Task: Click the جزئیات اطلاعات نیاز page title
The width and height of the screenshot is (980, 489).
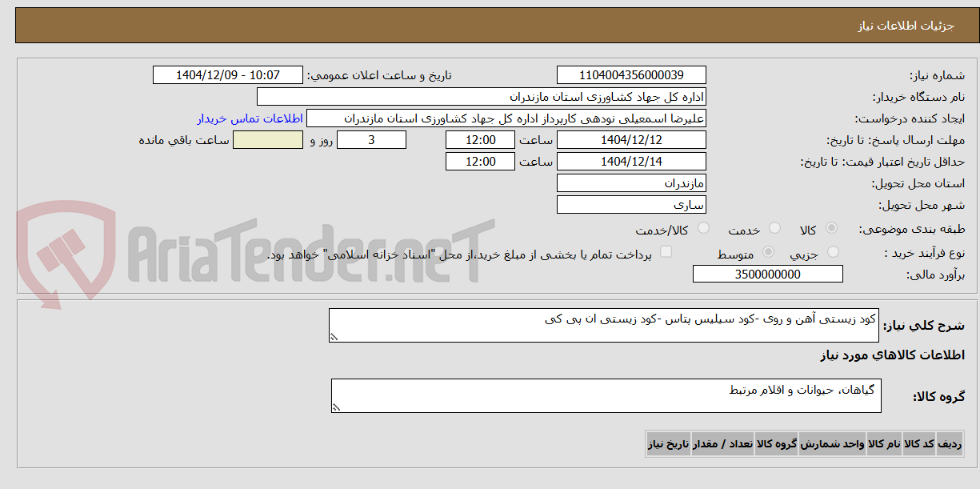Action: pyautogui.click(x=906, y=26)
